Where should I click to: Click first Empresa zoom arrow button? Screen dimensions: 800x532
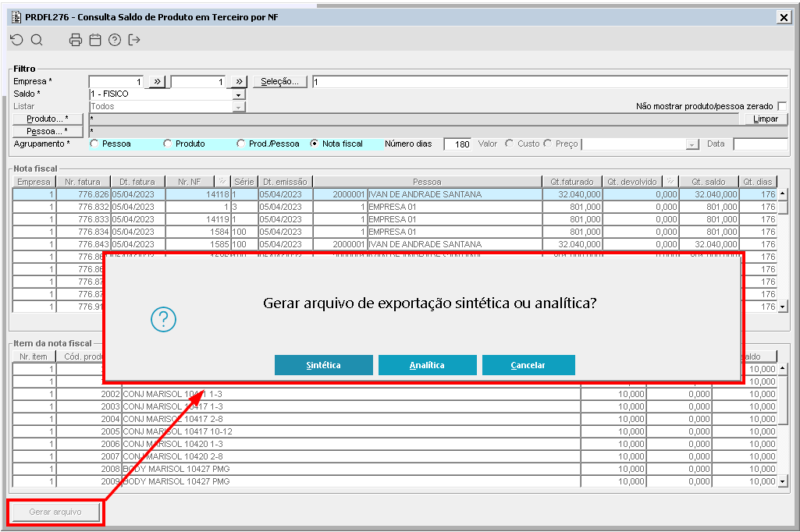point(157,82)
